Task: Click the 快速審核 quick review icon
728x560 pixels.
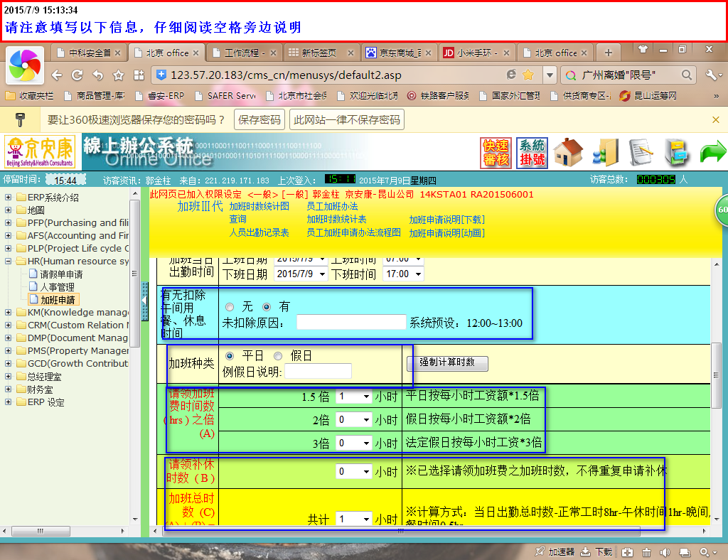Action: pos(496,152)
